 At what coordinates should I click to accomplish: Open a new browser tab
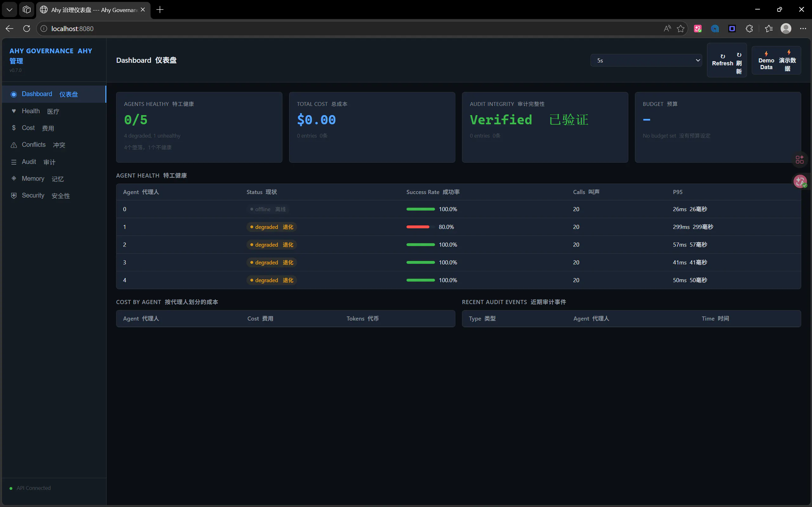coord(160,10)
